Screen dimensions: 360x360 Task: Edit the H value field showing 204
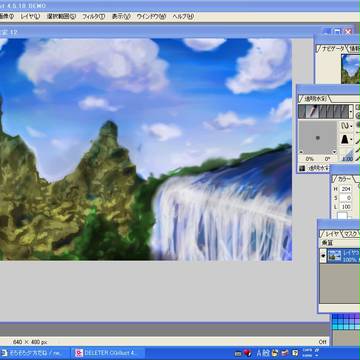click(346, 189)
